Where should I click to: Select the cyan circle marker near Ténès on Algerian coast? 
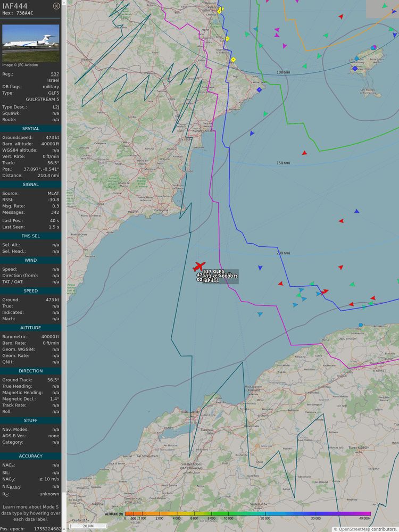pos(361,325)
